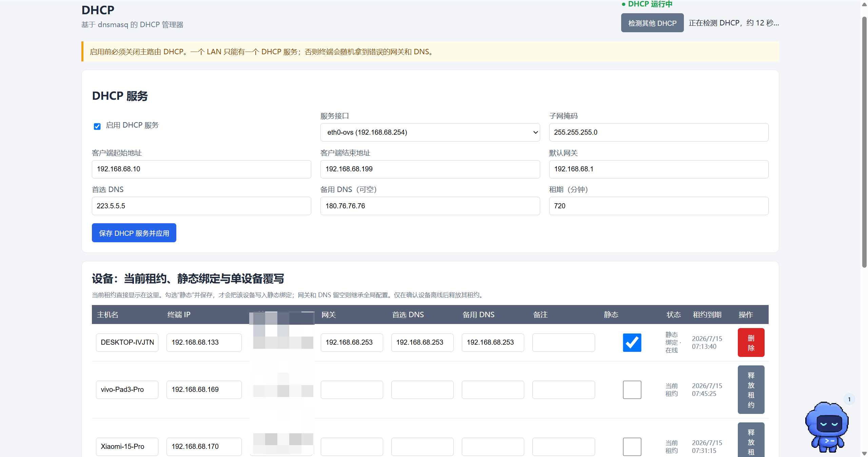Click the 状态 column header
This screenshot has width=868, height=457.
point(673,315)
